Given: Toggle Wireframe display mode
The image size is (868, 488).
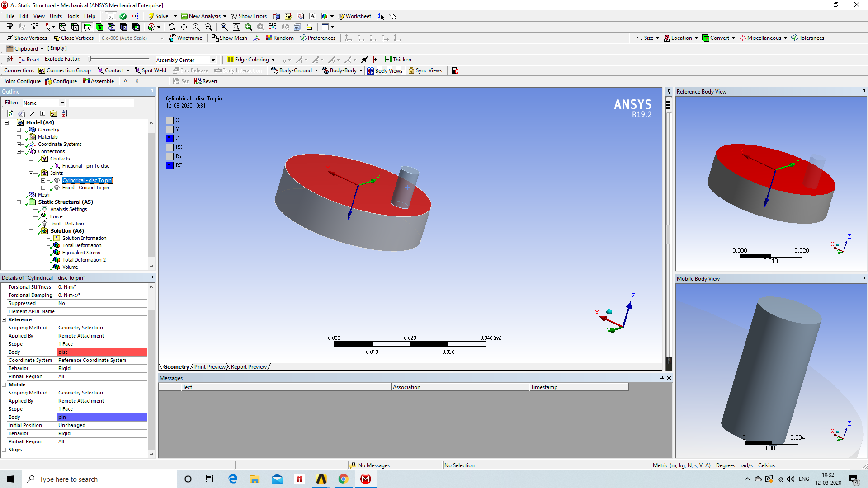Looking at the screenshot, I should click(186, 38).
